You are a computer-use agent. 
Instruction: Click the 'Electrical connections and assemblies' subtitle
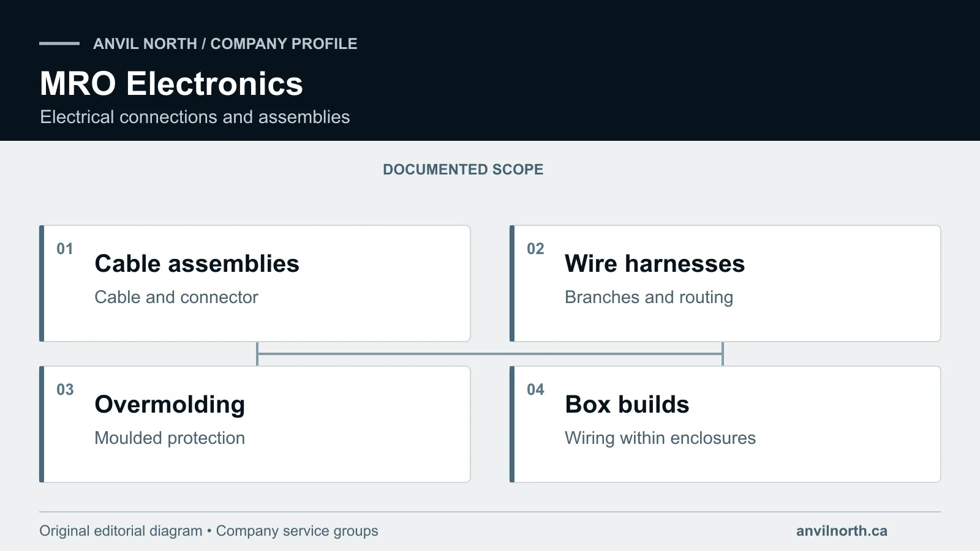195,117
